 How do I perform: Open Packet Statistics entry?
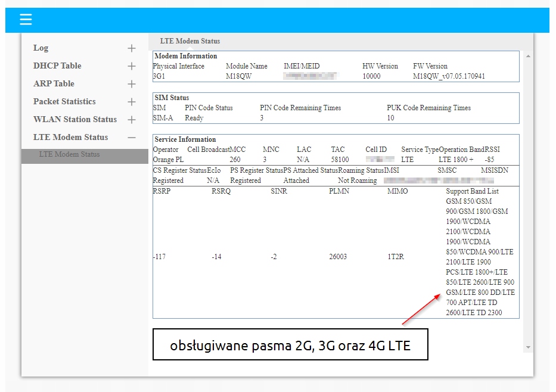[64, 101]
